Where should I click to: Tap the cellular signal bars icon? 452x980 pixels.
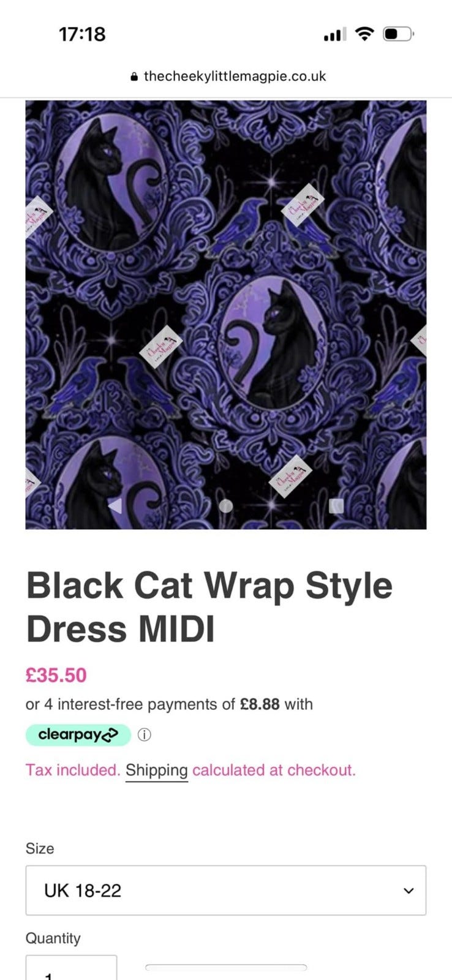pyautogui.click(x=334, y=35)
